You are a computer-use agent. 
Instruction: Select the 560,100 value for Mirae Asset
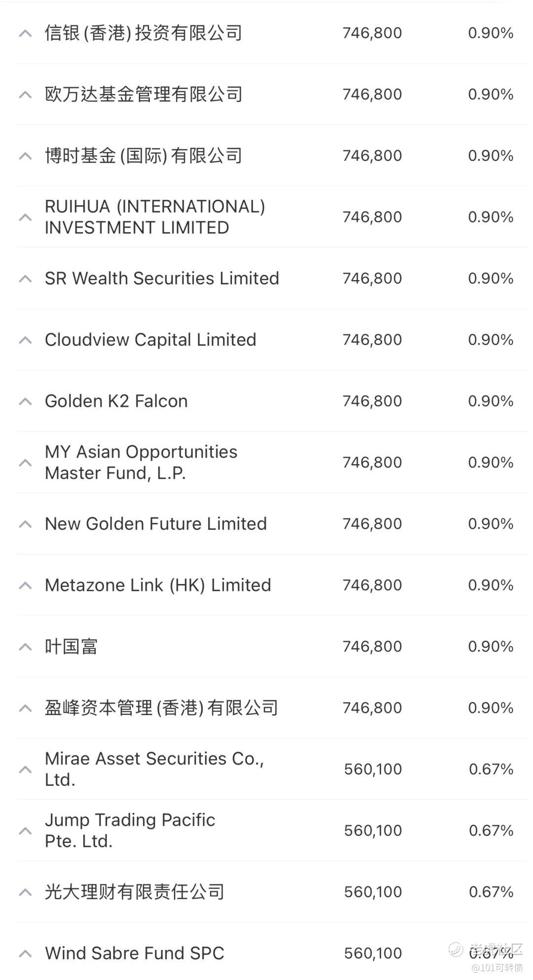[x=373, y=769]
